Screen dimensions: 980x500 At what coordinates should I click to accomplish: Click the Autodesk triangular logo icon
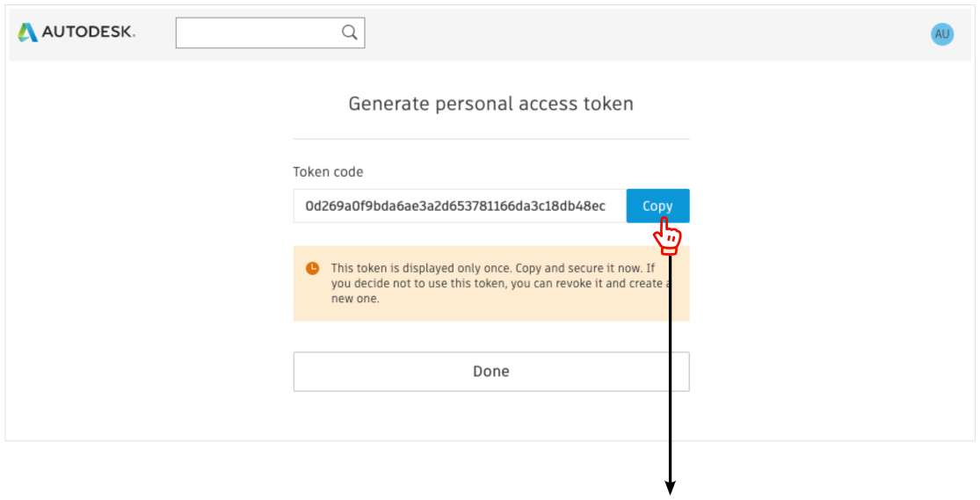pyautogui.click(x=27, y=33)
